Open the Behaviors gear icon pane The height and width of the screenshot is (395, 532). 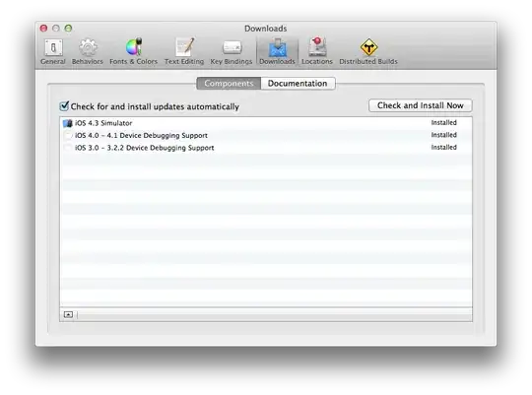[88, 51]
